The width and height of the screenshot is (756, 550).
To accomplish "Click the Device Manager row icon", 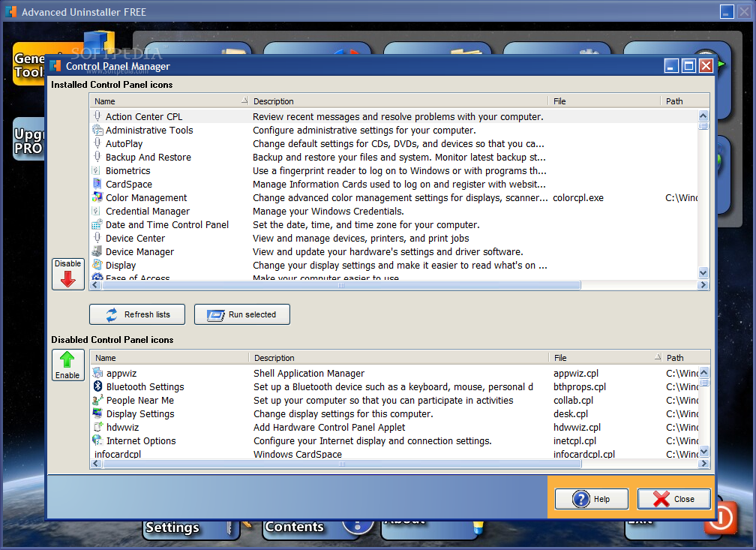I will click(x=97, y=251).
